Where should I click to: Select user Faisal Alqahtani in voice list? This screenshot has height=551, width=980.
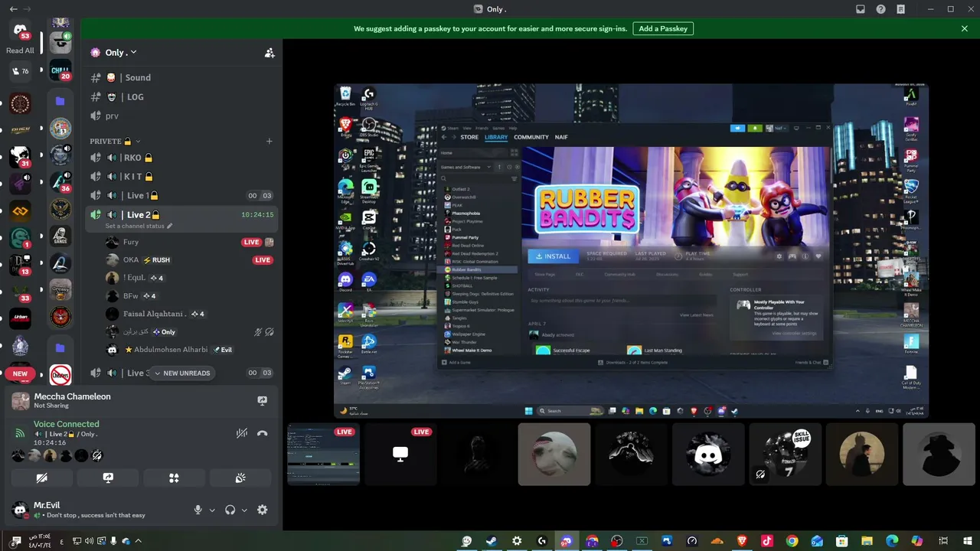coord(190,314)
